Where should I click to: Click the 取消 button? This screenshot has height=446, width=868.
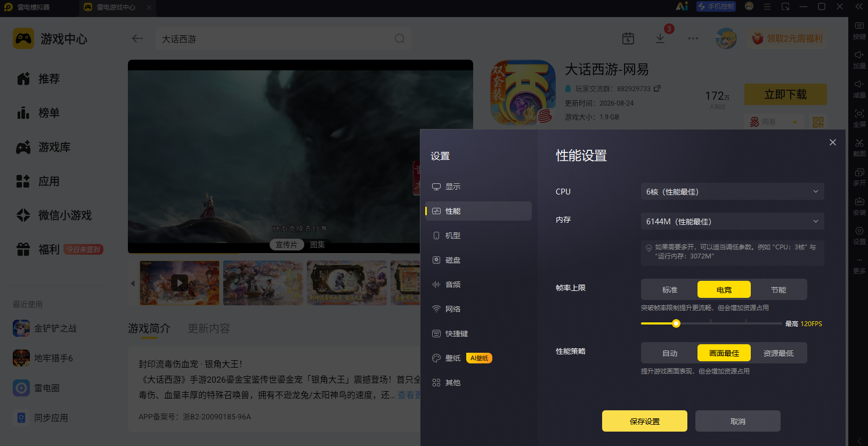pyautogui.click(x=738, y=421)
